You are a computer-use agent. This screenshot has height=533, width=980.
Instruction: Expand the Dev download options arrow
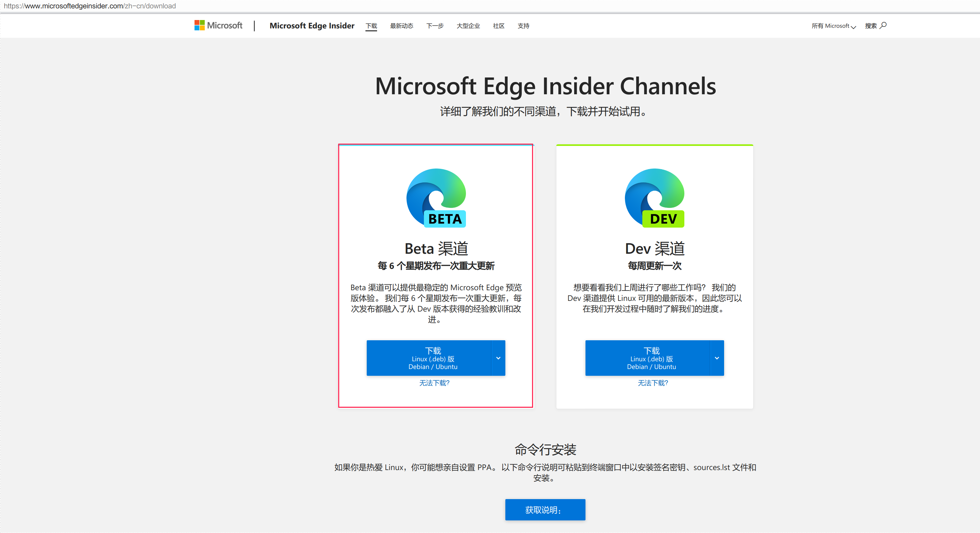pos(717,358)
